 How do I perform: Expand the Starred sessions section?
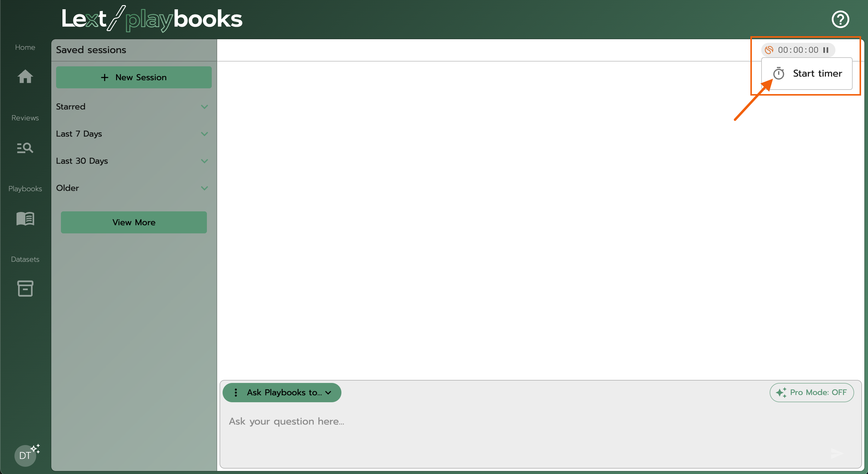pos(204,106)
